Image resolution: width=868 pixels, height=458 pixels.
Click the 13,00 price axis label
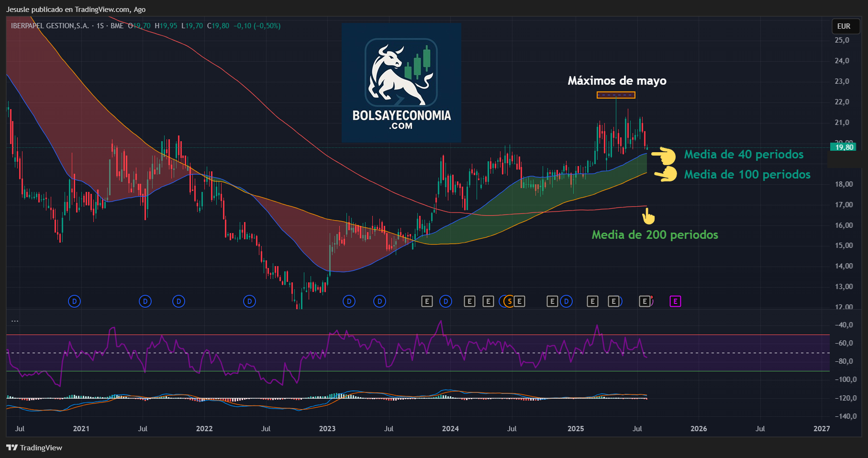tap(844, 287)
